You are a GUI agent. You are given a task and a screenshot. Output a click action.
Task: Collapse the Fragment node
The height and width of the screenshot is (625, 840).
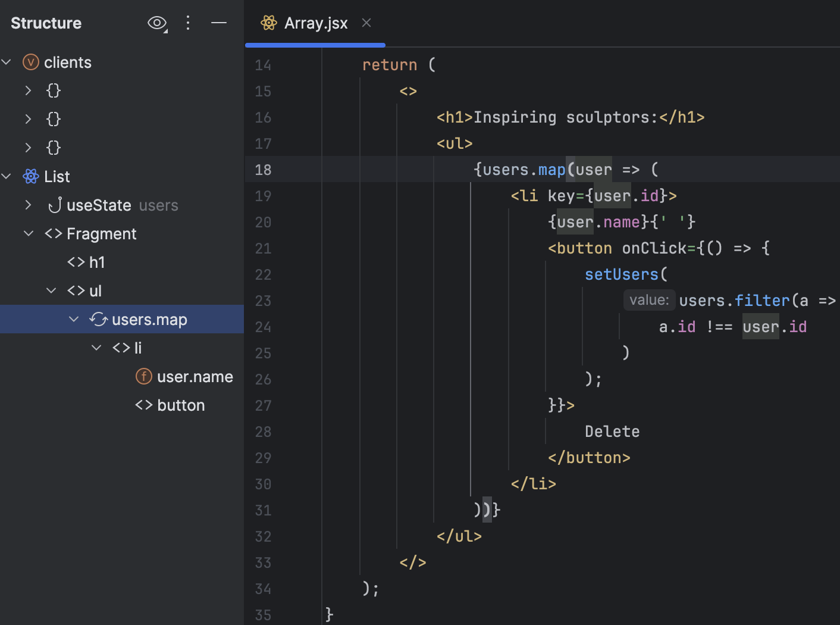coord(29,233)
